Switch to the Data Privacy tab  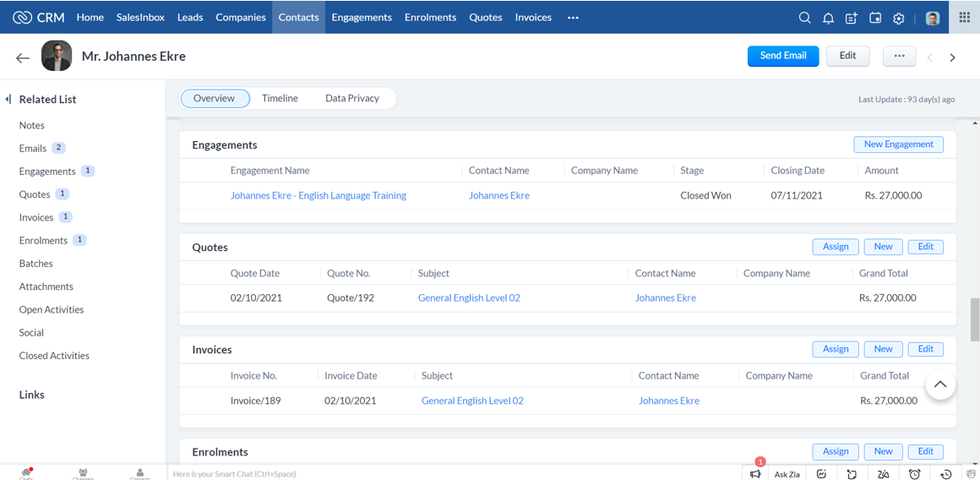(x=352, y=98)
